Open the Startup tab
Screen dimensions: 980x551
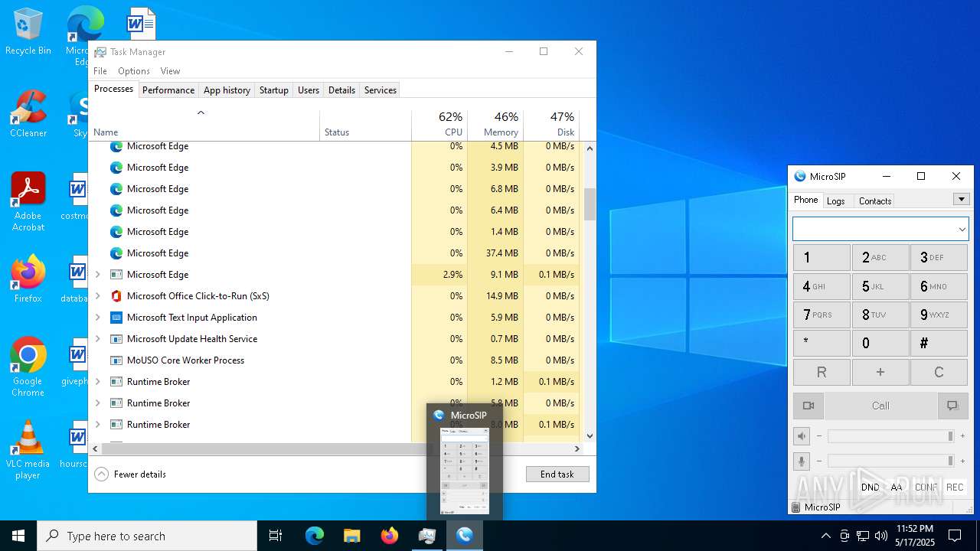273,90
